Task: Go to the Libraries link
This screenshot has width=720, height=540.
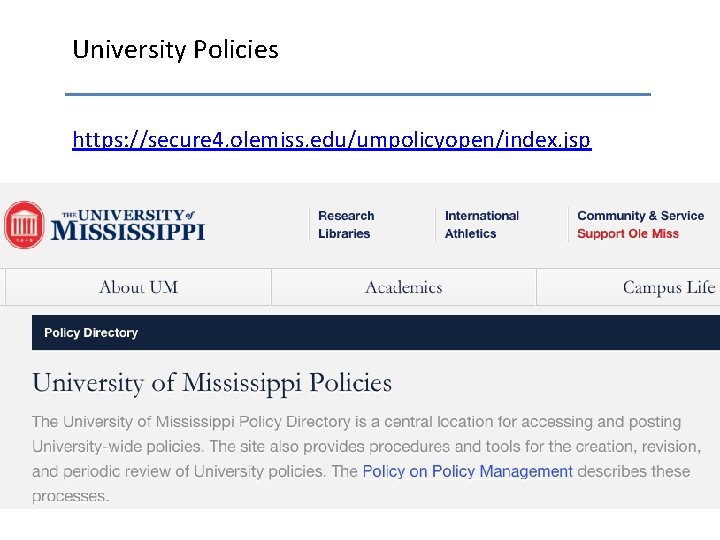Action: [344, 234]
